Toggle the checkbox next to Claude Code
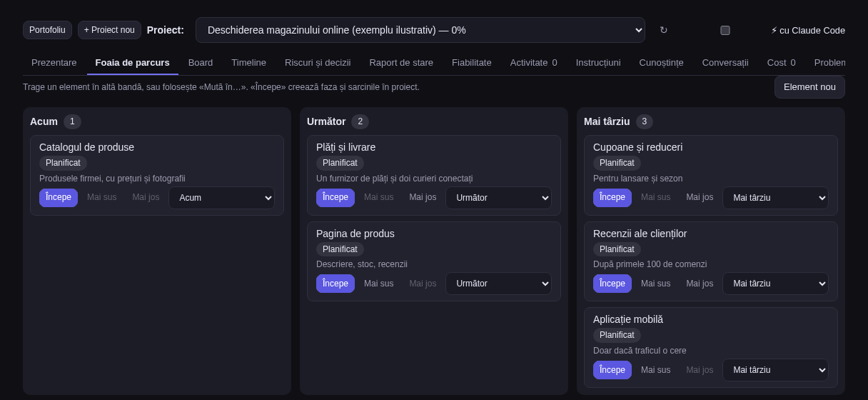 pyautogui.click(x=725, y=30)
